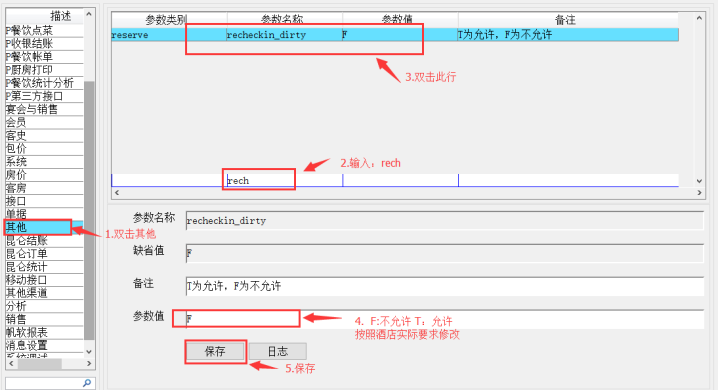
Task: Open the 日志 log button
Action: (278, 352)
